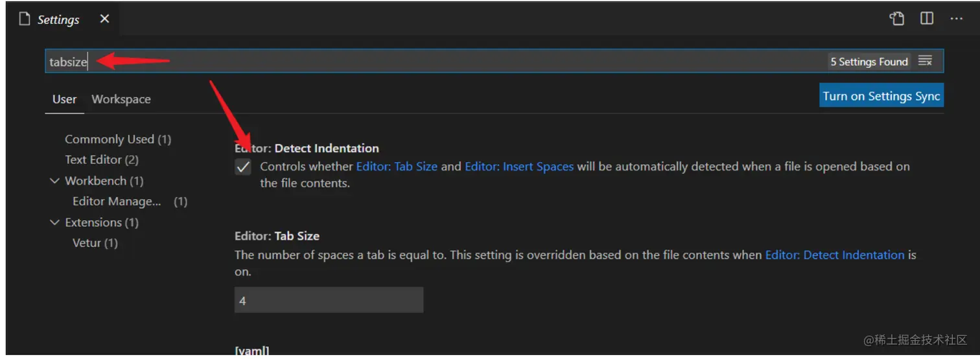Uncheck the Detect Indentation checkbox
This screenshot has width=980, height=359.
pos(243,167)
